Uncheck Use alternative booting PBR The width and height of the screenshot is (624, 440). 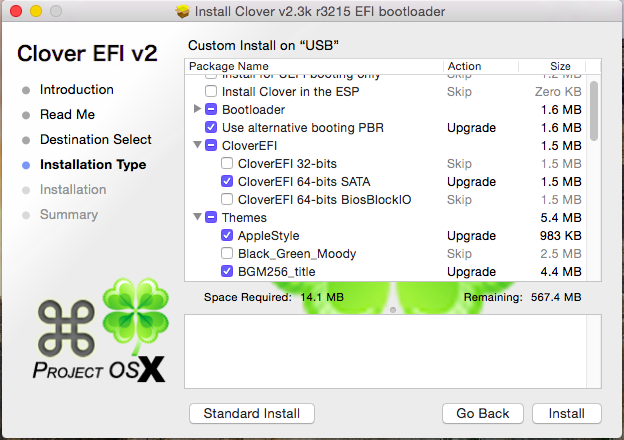tap(211, 128)
